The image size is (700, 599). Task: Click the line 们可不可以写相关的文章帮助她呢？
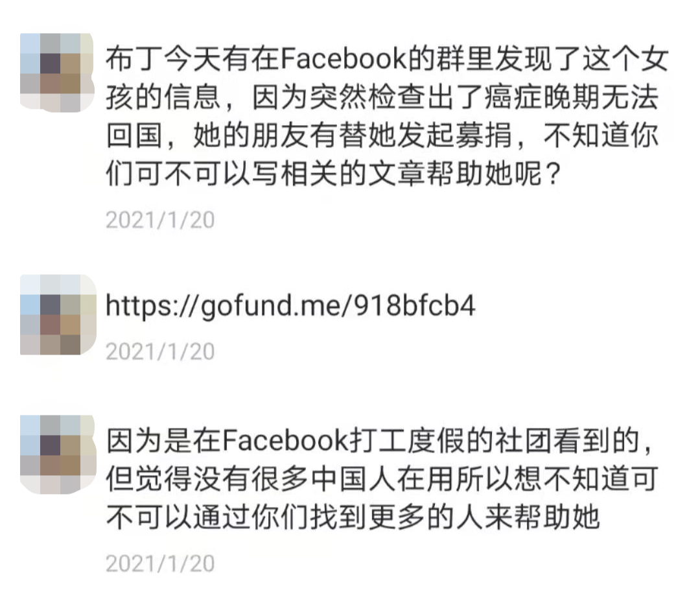(333, 174)
